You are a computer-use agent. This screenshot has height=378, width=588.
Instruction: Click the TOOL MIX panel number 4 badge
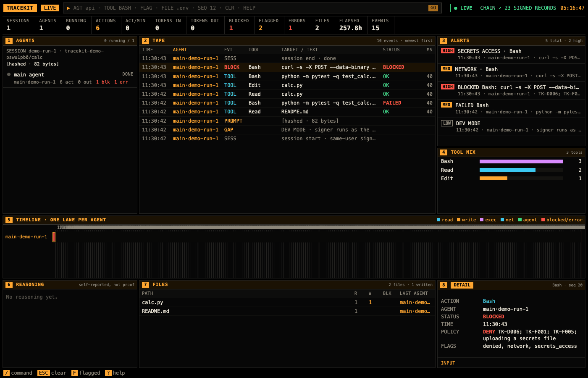click(444, 152)
